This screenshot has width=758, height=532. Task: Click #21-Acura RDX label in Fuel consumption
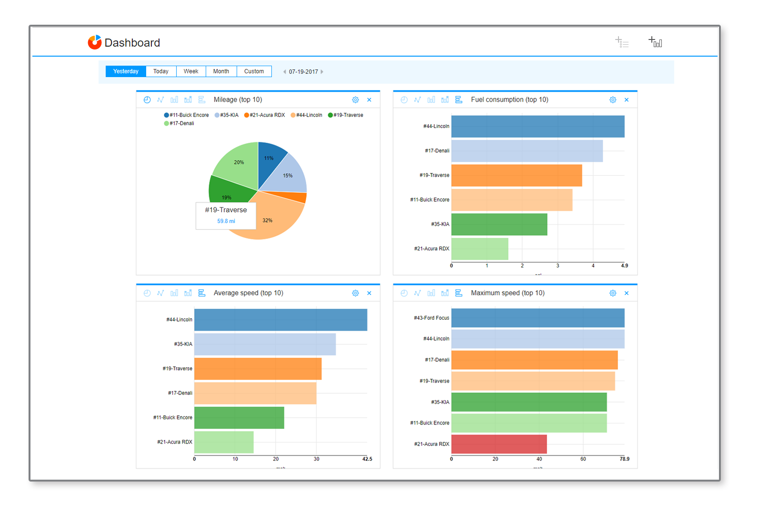pos(431,249)
